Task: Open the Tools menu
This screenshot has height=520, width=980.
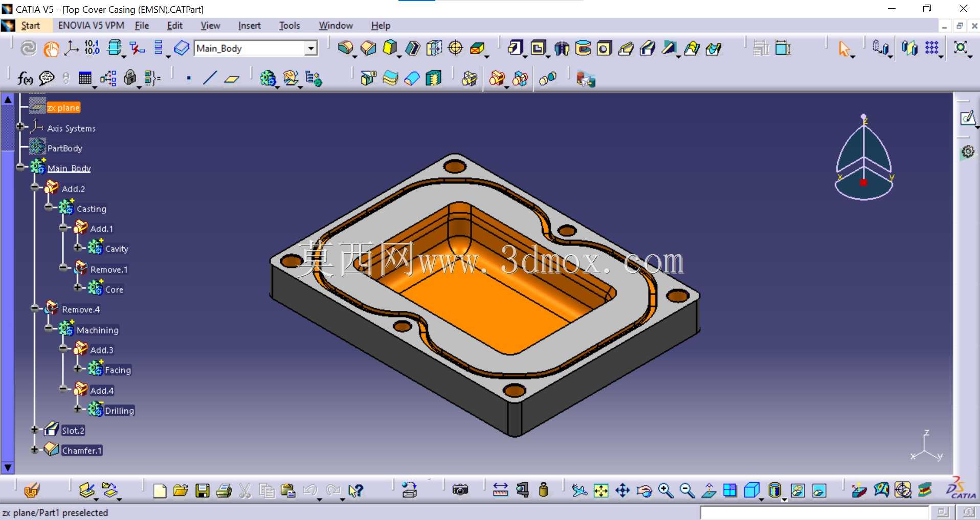Action: [x=289, y=26]
